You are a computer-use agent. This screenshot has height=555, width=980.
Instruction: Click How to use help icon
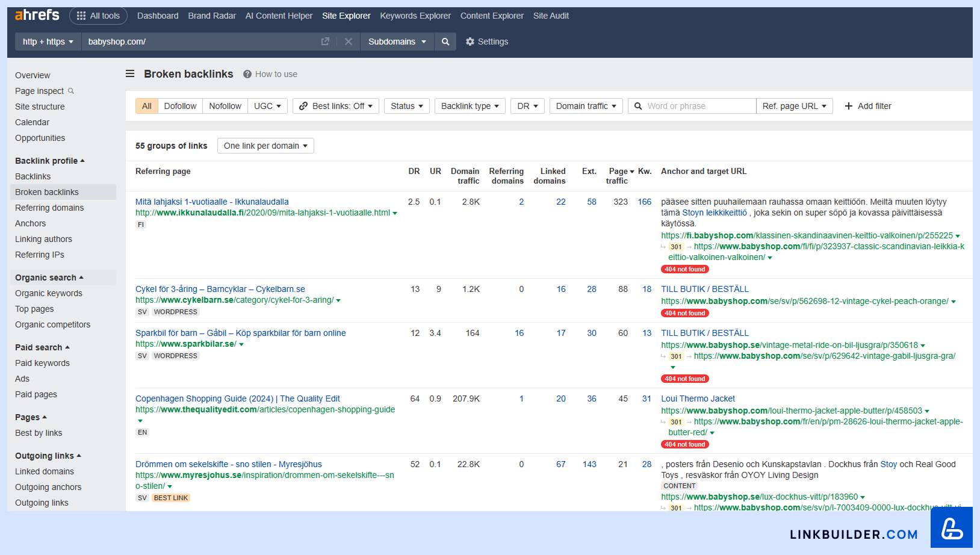[247, 74]
